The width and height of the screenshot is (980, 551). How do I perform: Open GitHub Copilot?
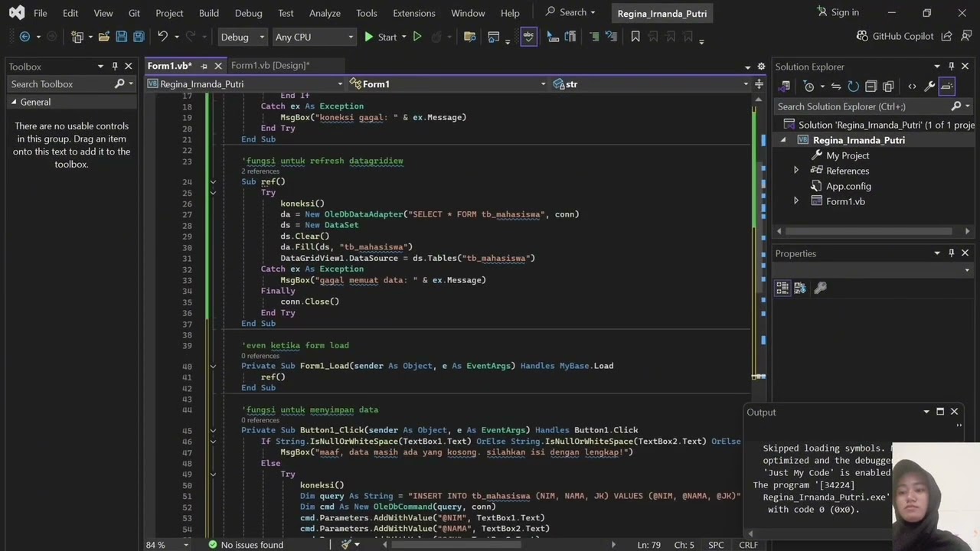pos(895,36)
